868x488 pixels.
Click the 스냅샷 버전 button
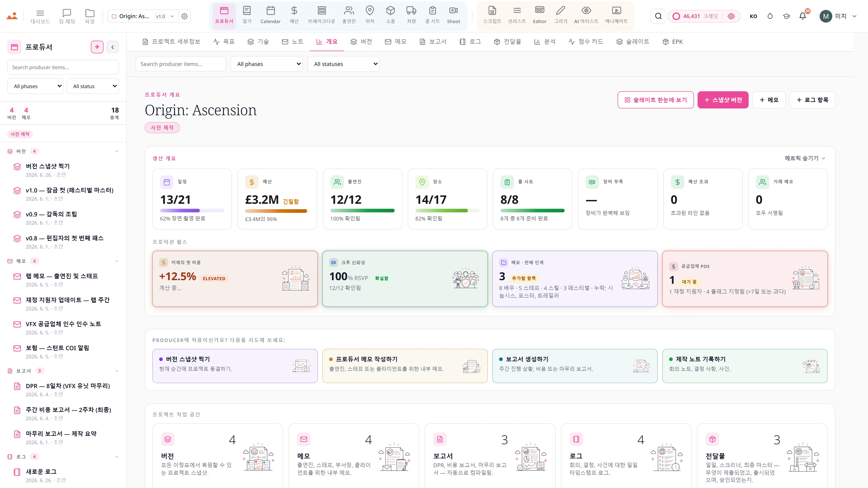click(723, 100)
